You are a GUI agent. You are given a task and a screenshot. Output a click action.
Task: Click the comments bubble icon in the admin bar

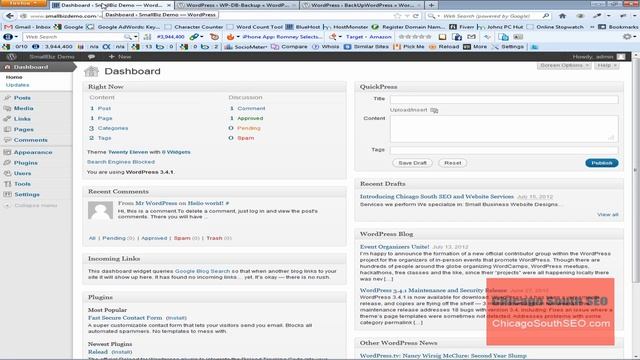(91, 57)
